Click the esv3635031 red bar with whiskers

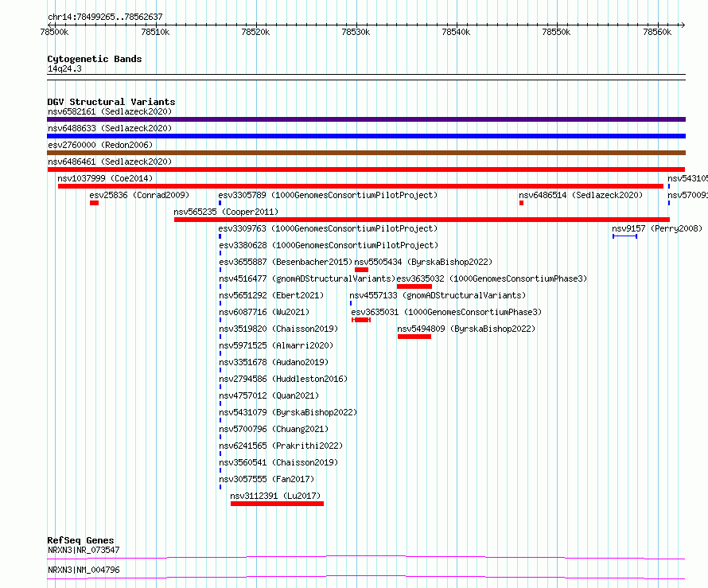(x=361, y=320)
